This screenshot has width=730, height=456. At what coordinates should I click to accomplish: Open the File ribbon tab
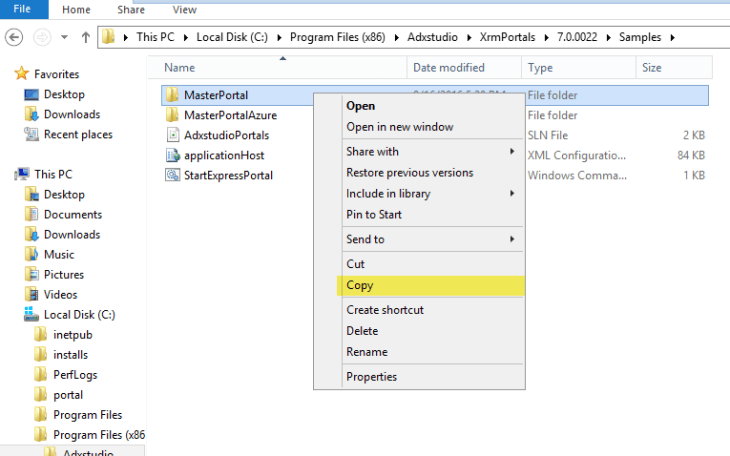[x=22, y=9]
